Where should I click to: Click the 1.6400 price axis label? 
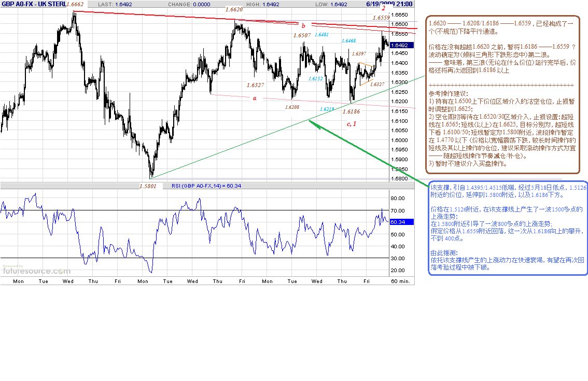[x=399, y=63]
